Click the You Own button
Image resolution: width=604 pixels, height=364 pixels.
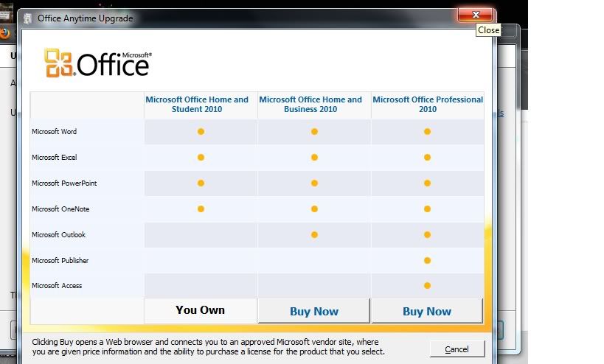coord(201,310)
